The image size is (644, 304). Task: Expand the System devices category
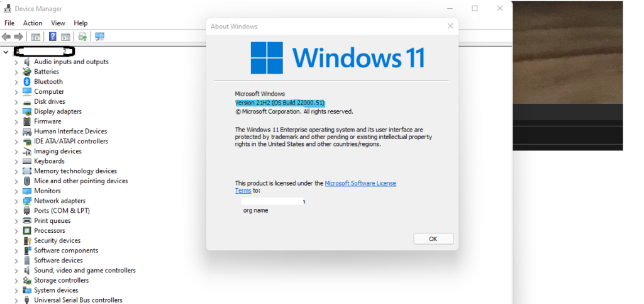click(x=16, y=290)
